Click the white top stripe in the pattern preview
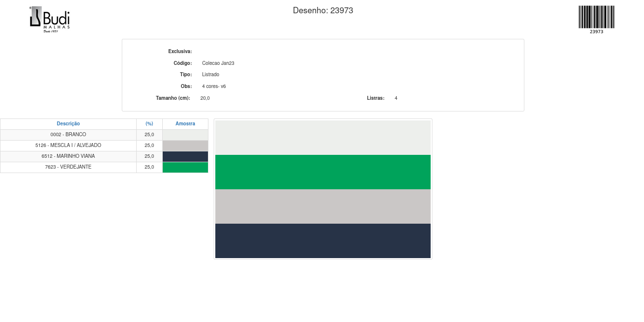 [x=323, y=138]
